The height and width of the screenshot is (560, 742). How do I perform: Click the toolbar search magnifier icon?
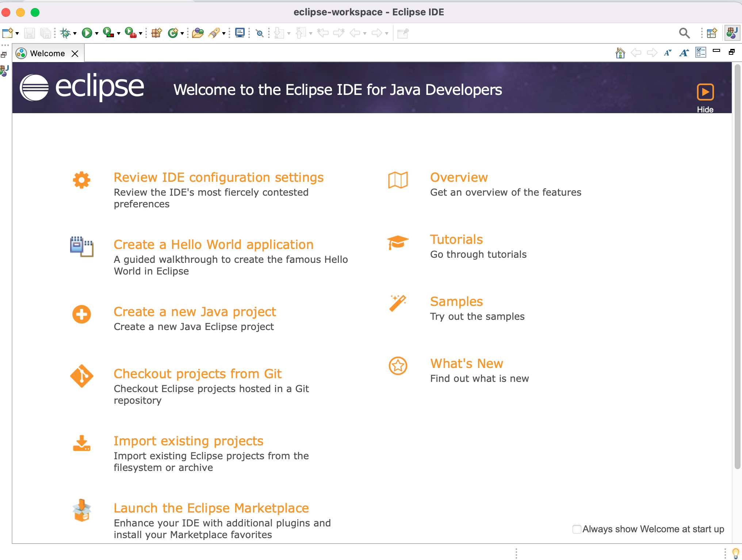click(x=684, y=33)
